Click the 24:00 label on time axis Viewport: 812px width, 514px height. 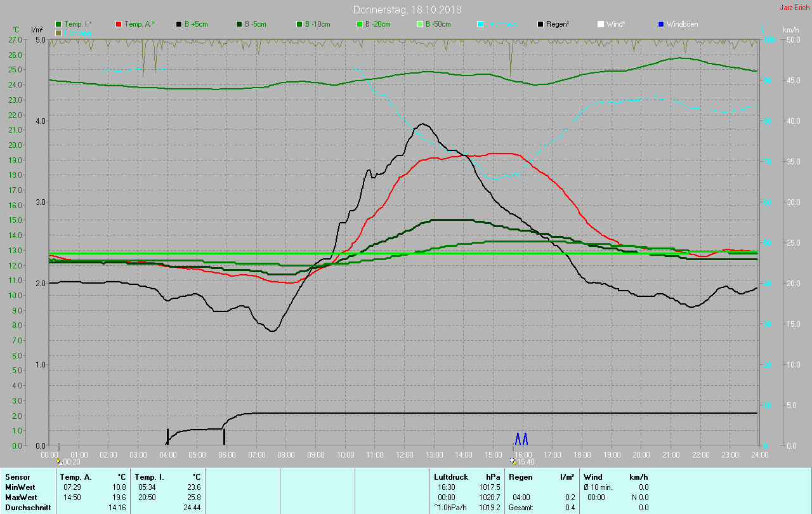[x=759, y=454]
